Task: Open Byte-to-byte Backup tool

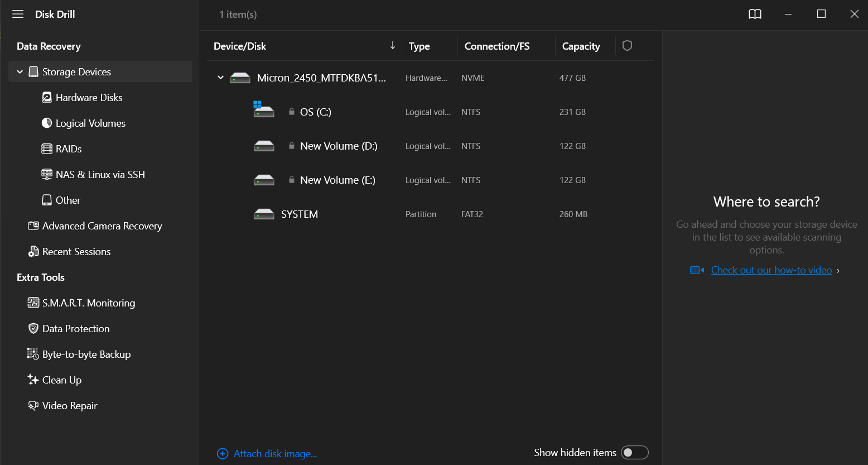Action: tap(86, 354)
